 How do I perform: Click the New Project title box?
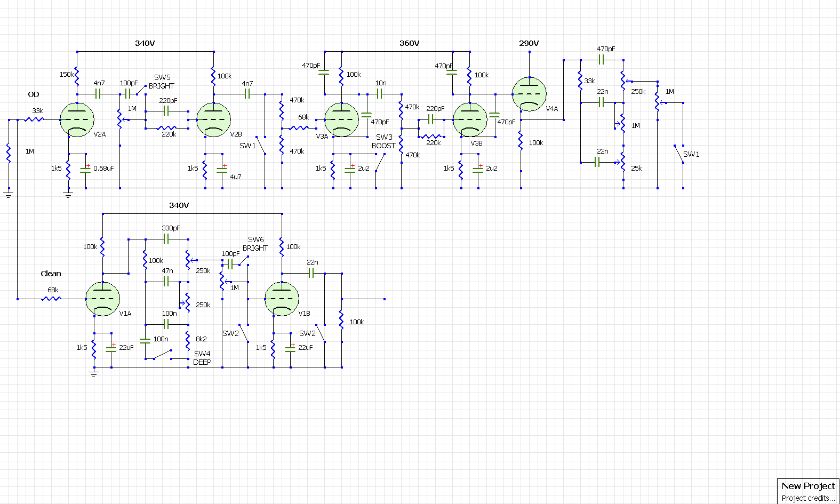click(808, 486)
